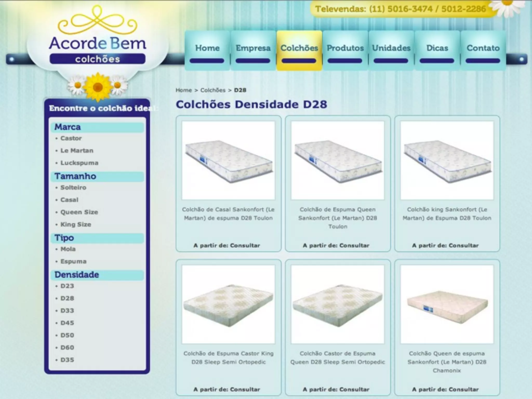Viewport: 532px width, 399px height.
Task: Open the Castor King Sleep Semi Ortopedic image
Action: [x=228, y=304]
